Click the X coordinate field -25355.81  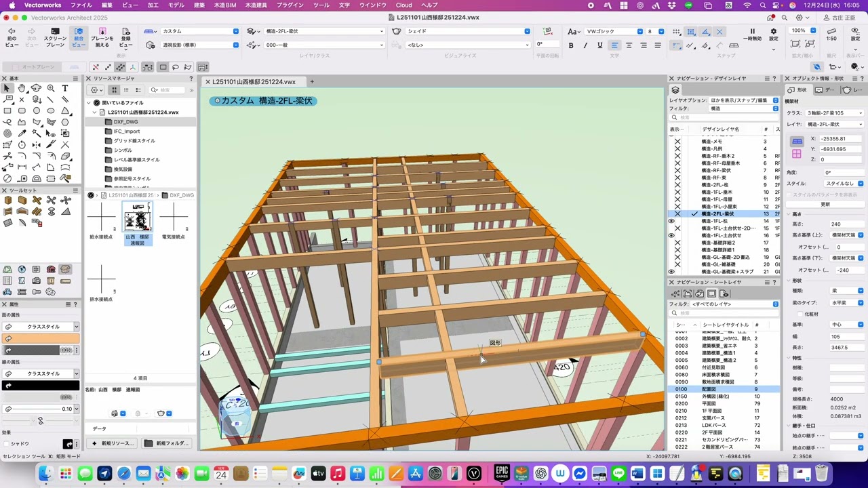click(841, 138)
